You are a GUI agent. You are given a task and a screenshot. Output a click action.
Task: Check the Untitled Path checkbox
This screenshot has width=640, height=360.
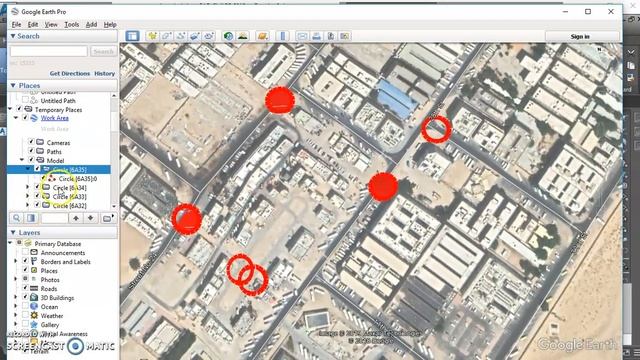(x=25, y=100)
